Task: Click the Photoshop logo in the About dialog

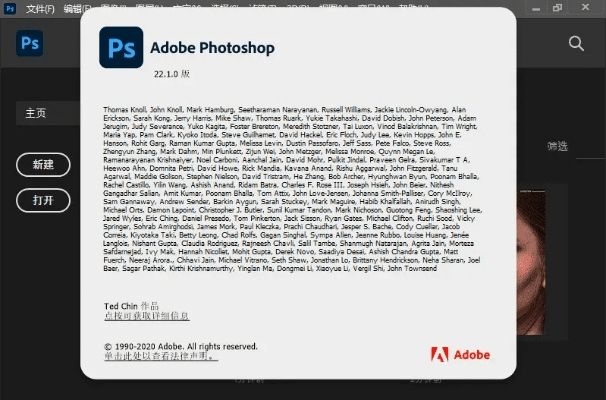Action: tap(120, 47)
